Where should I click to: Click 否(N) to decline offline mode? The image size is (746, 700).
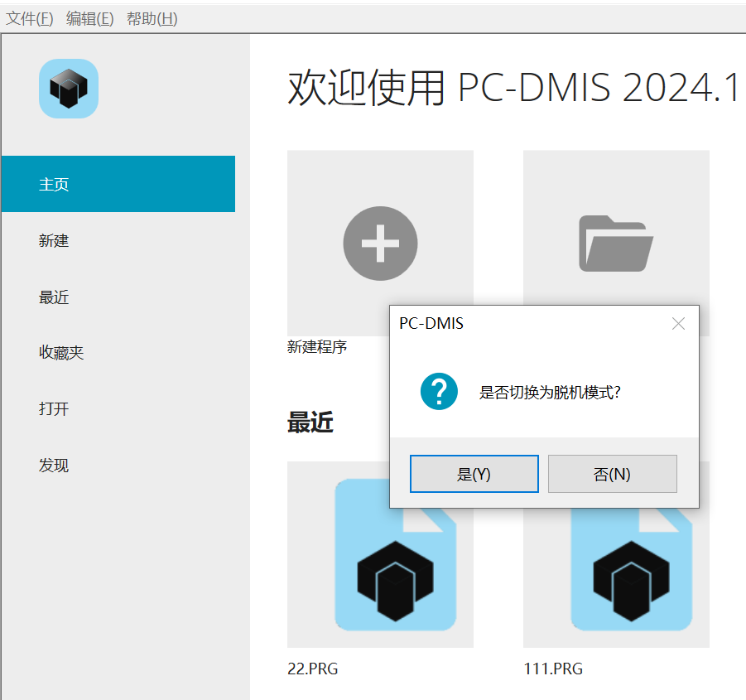pyautogui.click(x=612, y=473)
